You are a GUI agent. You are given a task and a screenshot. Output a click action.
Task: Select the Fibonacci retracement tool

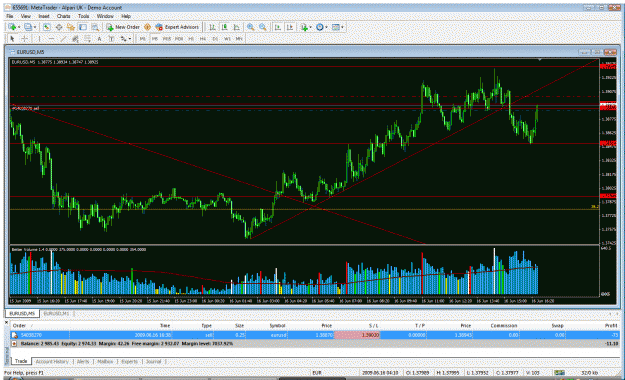pyautogui.click(x=87, y=39)
